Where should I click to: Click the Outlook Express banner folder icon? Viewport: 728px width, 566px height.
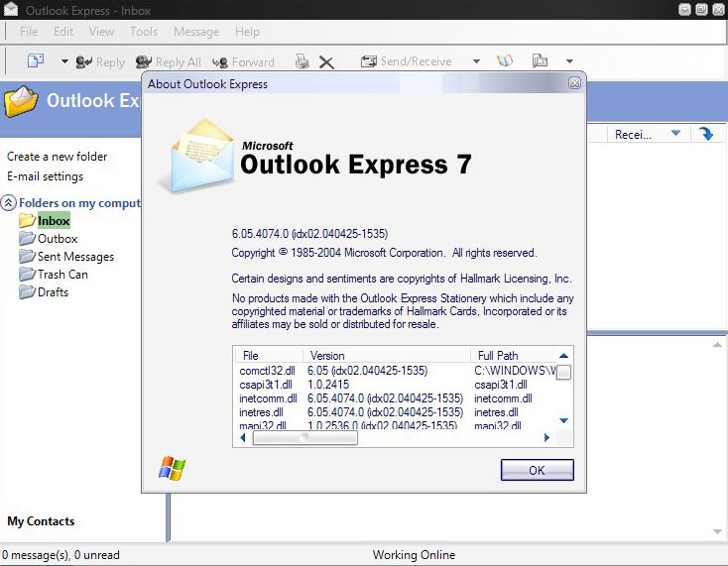pos(21,101)
